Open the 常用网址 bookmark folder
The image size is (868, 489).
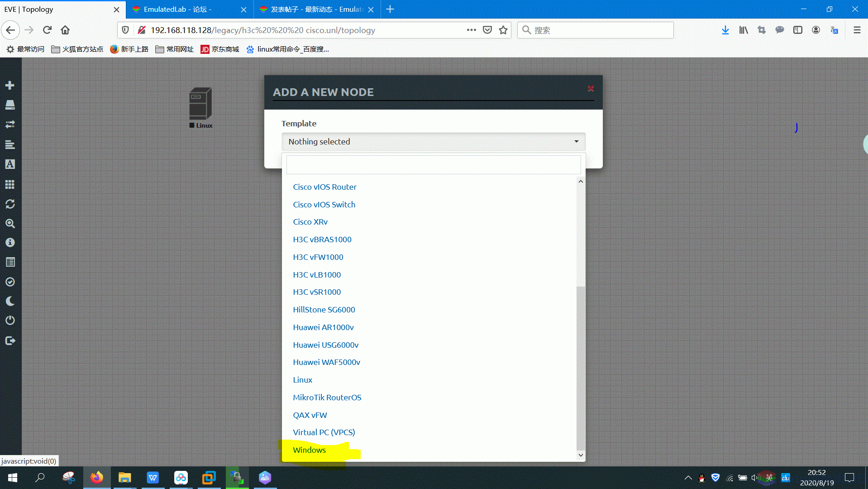point(174,49)
